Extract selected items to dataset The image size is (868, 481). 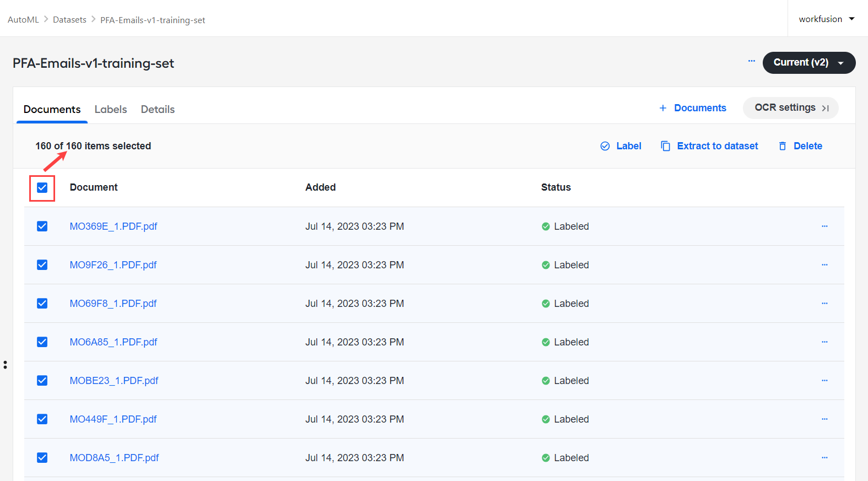click(x=709, y=146)
